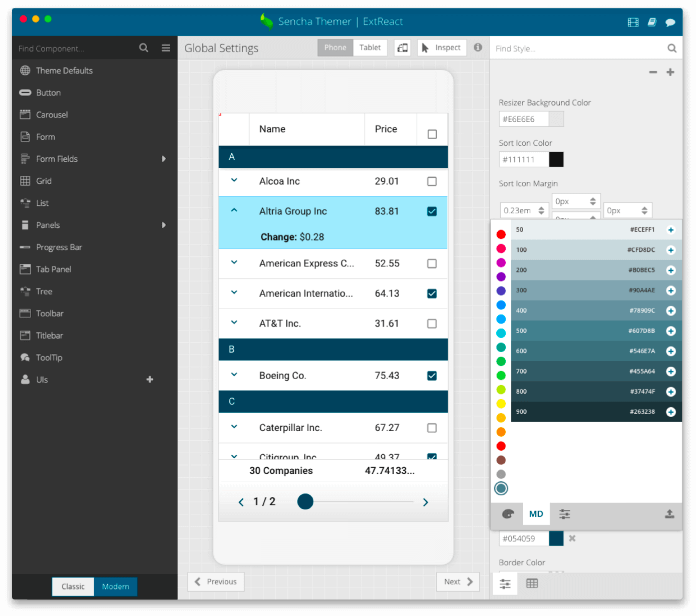The width and height of the screenshot is (696, 616).
Task: Select the MD palette tab
Action: [536, 514]
